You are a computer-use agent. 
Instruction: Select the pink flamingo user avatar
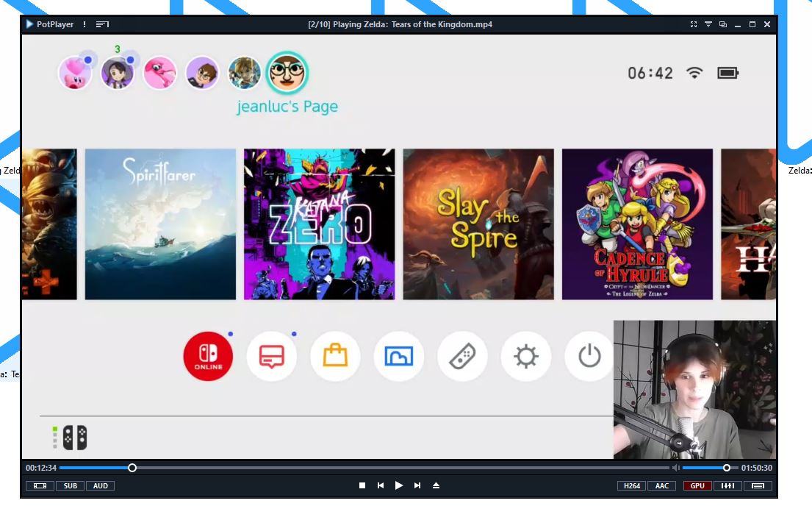click(x=160, y=73)
